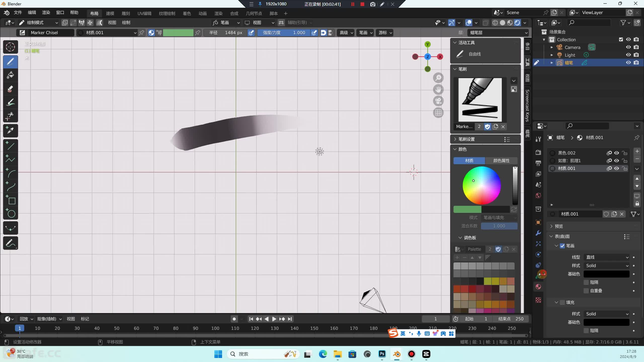The width and height of the screenshot is (644, 362).
Task: Add a new material slot with plus
Action: pos(637,151)
